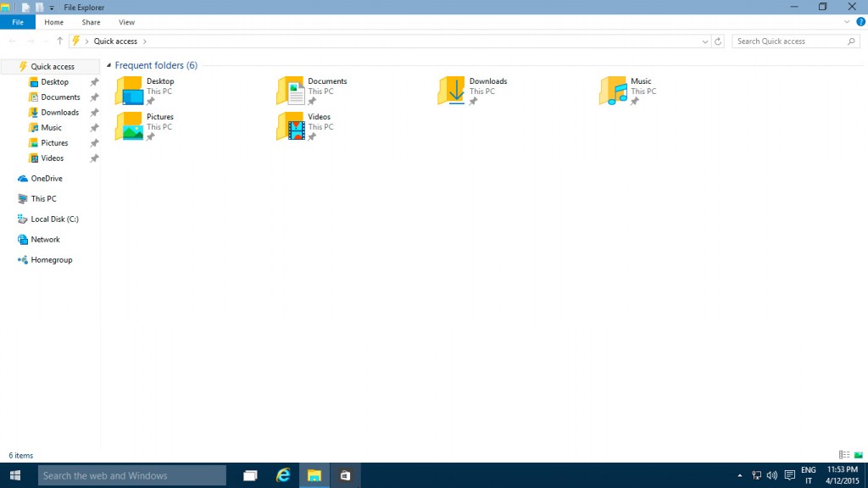The image size is (868, 488).
Task: Go back using the back arrow
Action: click(13, 42)
